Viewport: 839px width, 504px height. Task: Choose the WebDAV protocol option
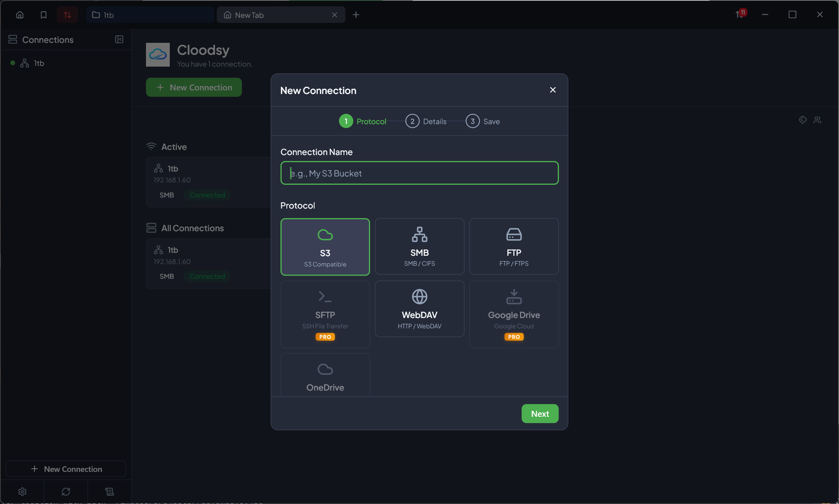[419, 309]
